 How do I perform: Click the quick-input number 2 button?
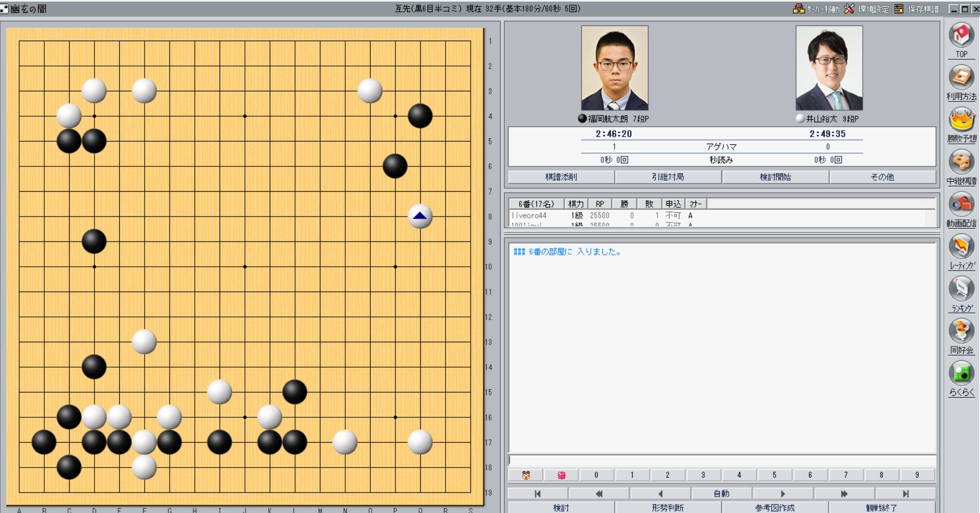pos(668,475)
